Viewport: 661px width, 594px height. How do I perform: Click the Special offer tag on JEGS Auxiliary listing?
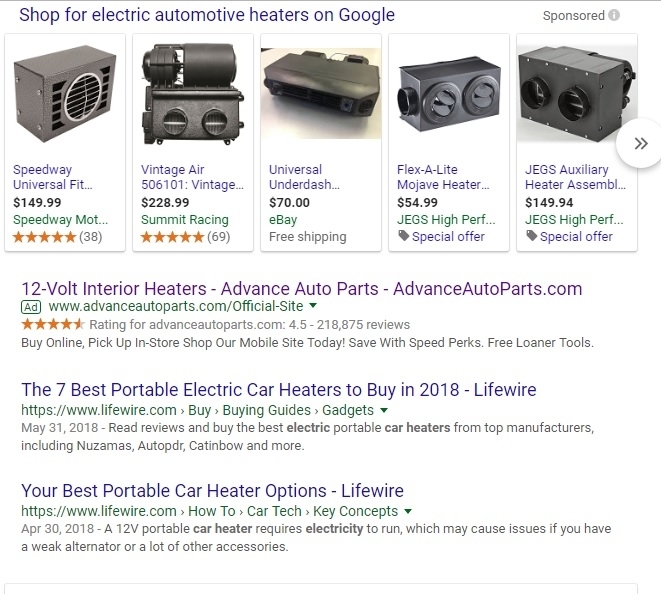570,237
